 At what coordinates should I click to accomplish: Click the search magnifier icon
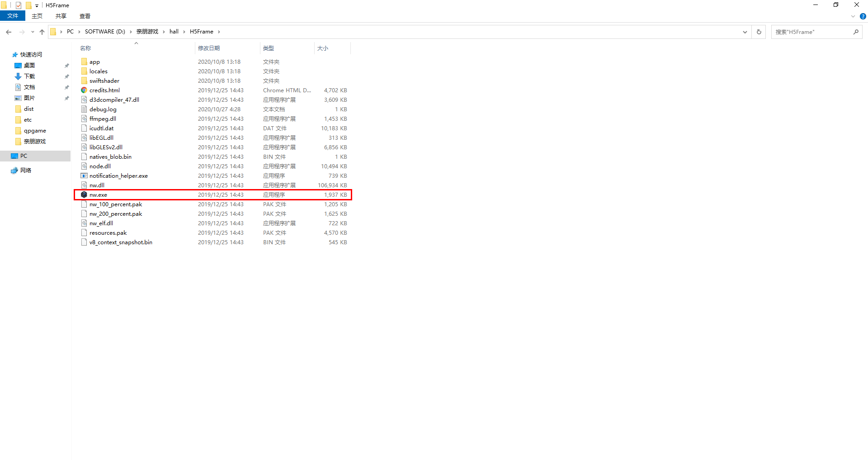tap(856, 32)
